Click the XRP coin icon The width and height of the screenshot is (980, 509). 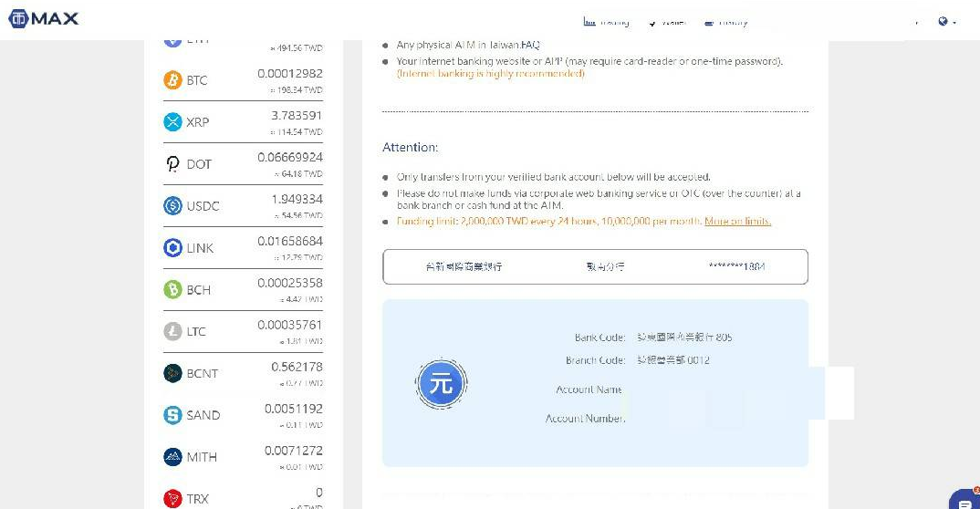click(x=172, y=122)
